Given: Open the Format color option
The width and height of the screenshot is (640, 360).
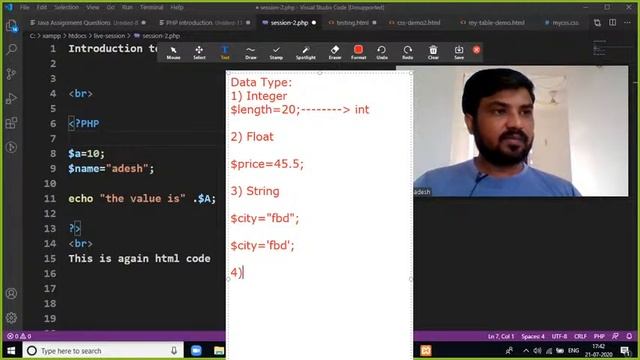Looking at the screenshot, I should pos(358,52).
